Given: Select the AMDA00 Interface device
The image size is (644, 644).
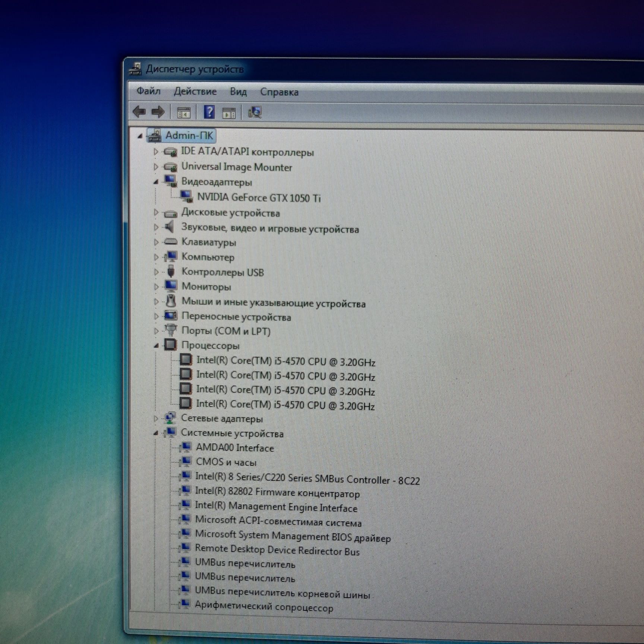Looking at the screenshot, I should click(x=235, y=448).
